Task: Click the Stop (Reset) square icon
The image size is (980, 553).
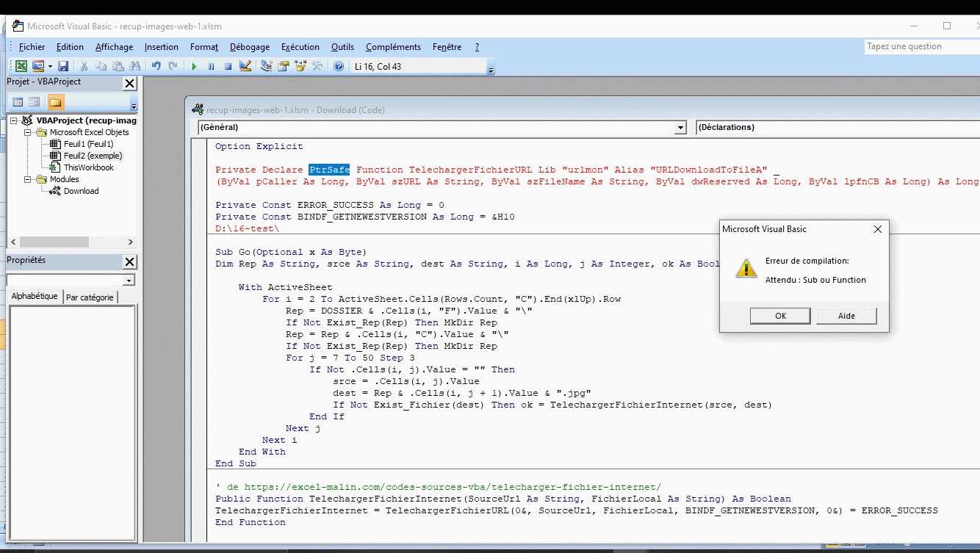Action: pyautogui.click(x=228, y=66)
